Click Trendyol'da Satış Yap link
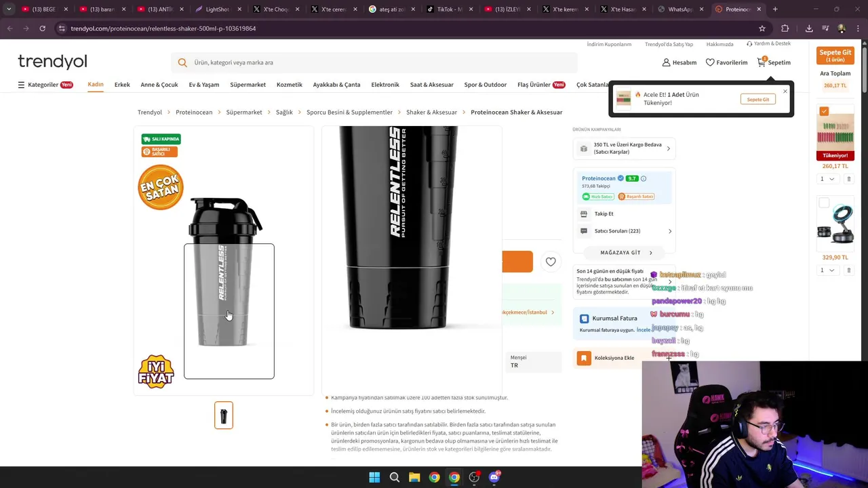Viewport: 868px width, 488px height. click(669, 44)
